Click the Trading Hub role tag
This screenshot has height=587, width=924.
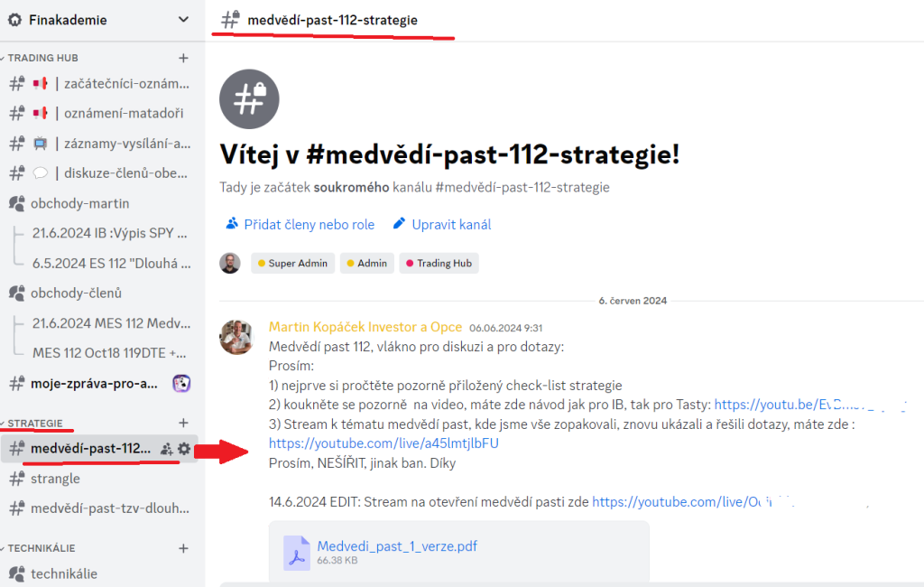click(x=439, y=263)
